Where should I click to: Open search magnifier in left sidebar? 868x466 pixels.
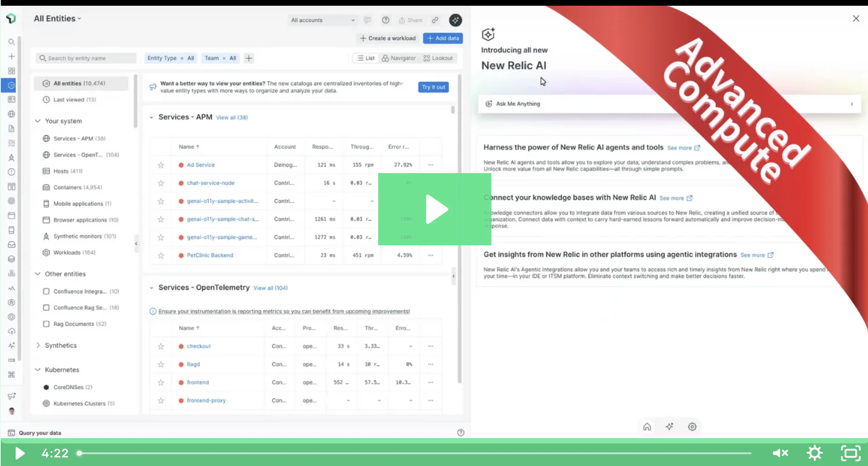coord(11,42)
